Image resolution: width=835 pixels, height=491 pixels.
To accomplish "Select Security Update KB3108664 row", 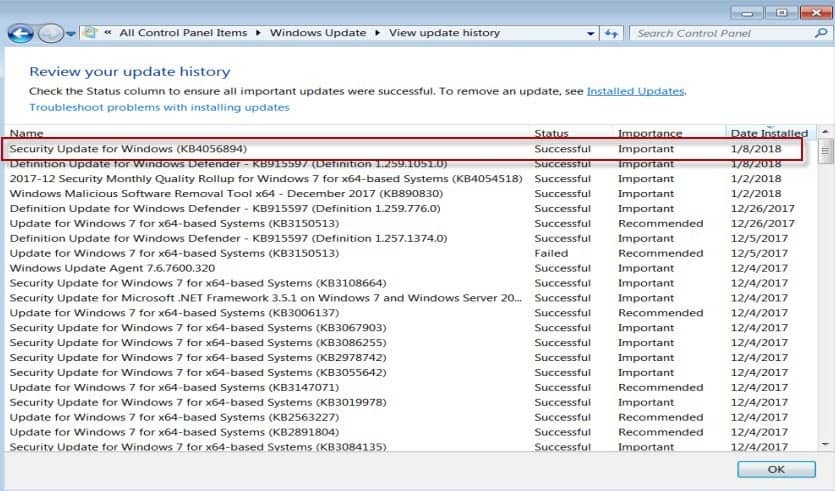I will pyautogui.click(x=405, y=283).
